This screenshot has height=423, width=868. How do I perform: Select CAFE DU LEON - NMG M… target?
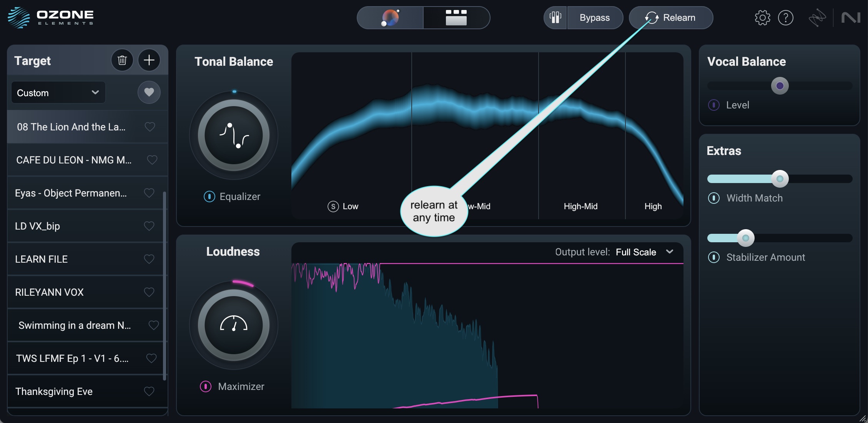(x=87, y=160)
